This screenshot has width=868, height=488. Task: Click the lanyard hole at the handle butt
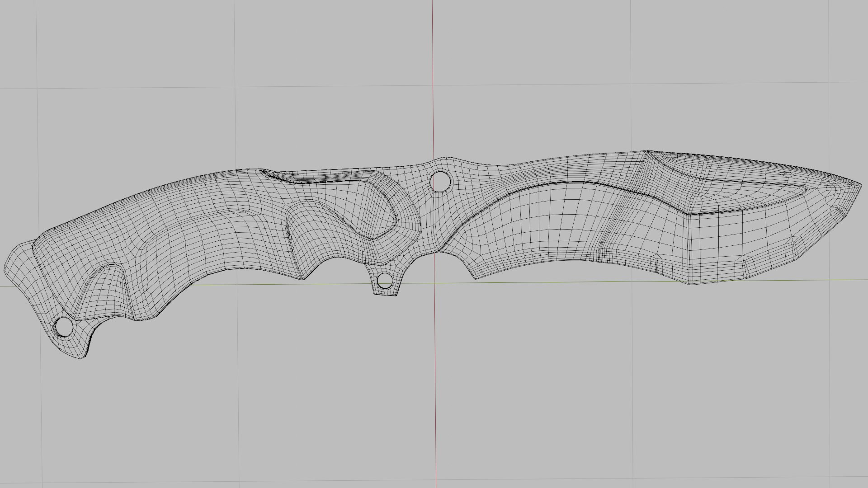point(64,327)
